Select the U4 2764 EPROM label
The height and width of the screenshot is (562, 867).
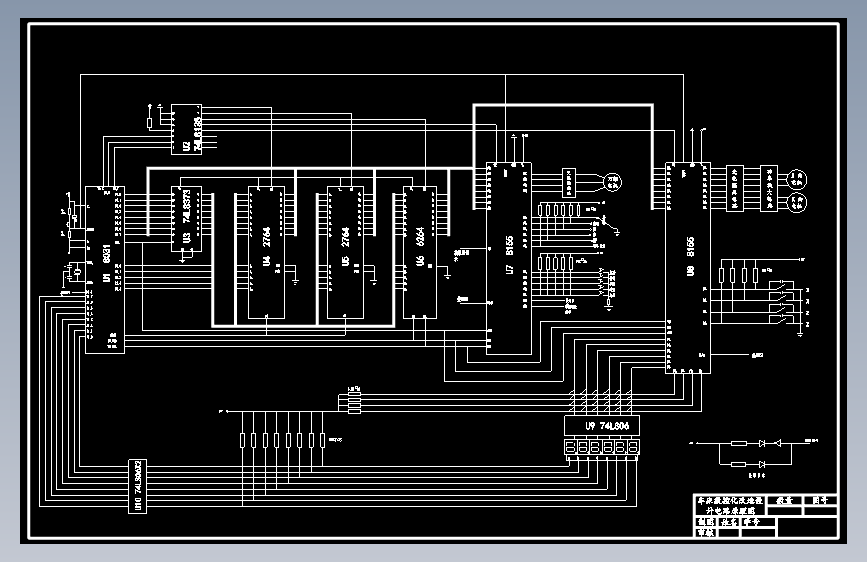point(266,246)
